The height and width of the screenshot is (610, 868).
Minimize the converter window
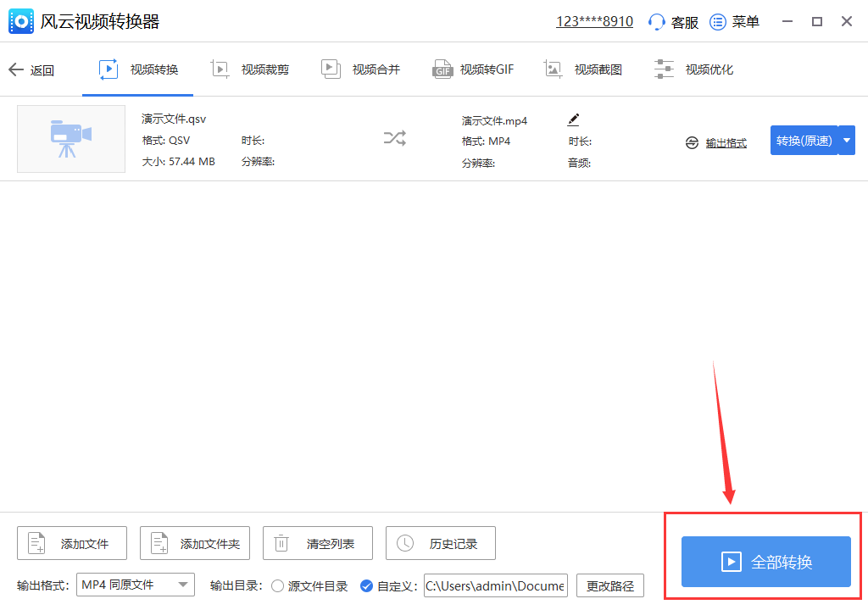(787, 21)
